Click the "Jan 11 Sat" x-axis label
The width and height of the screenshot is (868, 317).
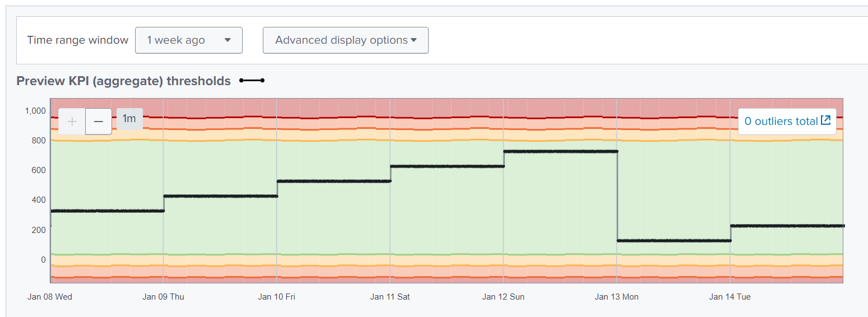(x=389, y=297)
